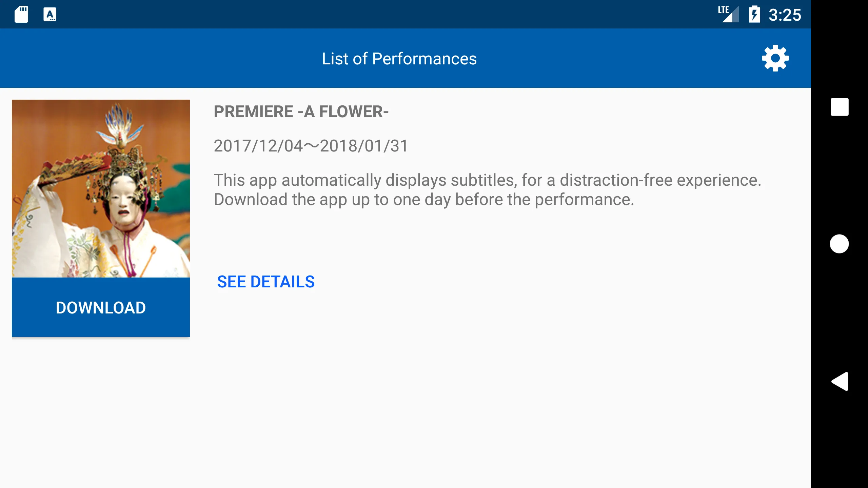
Task: View the performance date range text
Action: click(x=311, y=145)
